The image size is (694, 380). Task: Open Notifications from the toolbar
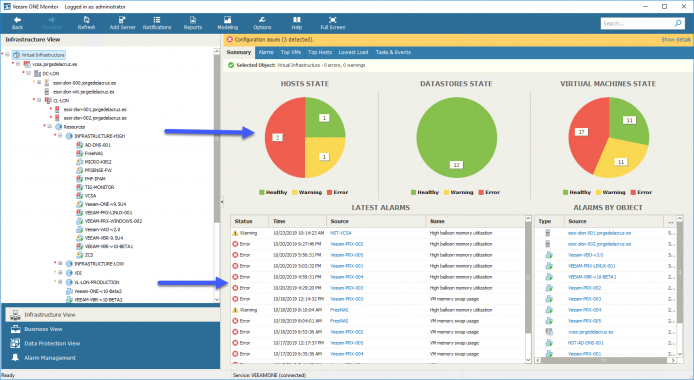click(157, 20)
